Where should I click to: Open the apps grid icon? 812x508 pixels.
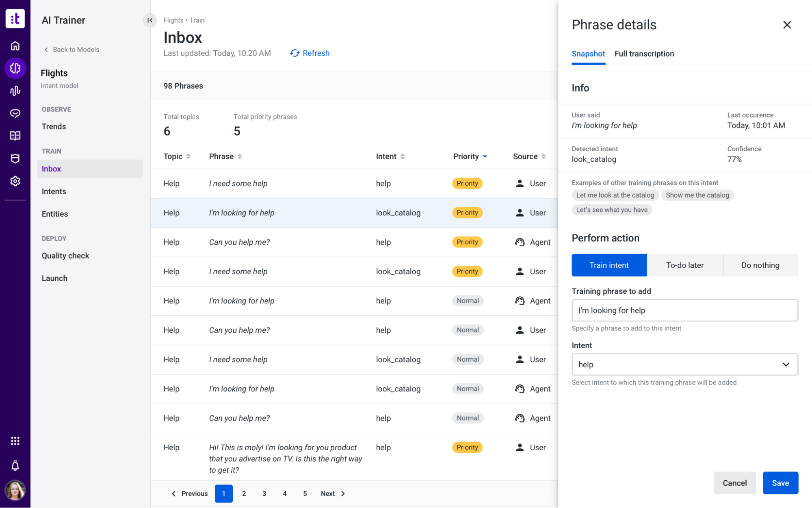point(15,441)
